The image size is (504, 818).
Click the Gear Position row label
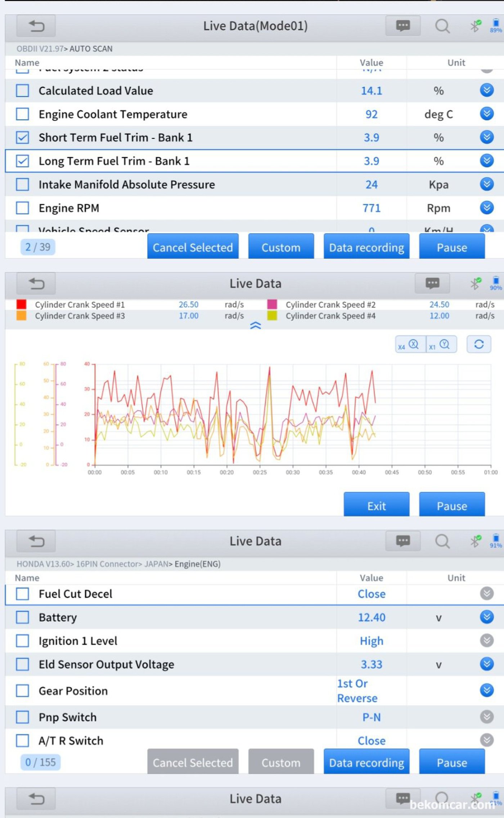tap(73, 691)
